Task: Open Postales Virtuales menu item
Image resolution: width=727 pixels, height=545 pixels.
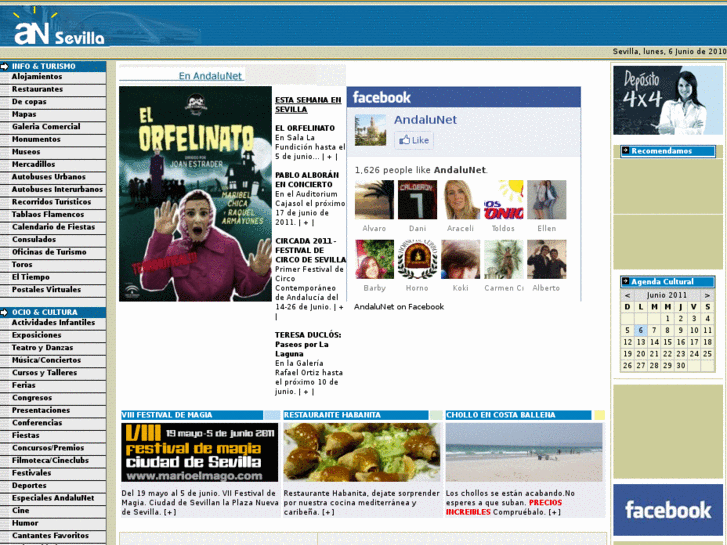Action: pyautogui.click(x=46, y=289)
